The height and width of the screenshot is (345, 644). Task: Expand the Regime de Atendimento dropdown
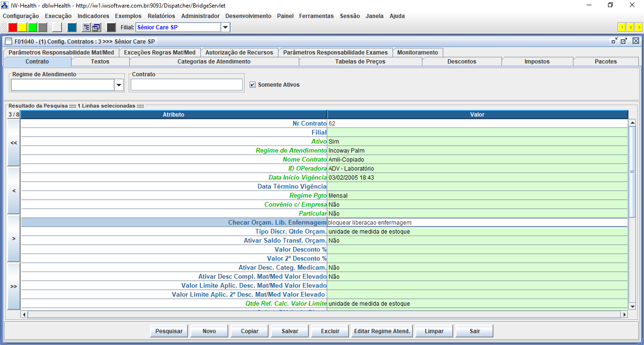click(x=118, y=85)
